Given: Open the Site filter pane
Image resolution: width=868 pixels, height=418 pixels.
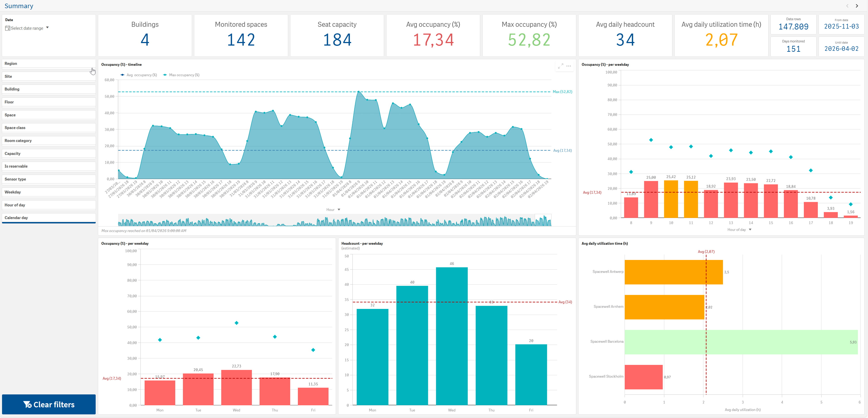Looking at the screenshot, I should coord(49,76).
